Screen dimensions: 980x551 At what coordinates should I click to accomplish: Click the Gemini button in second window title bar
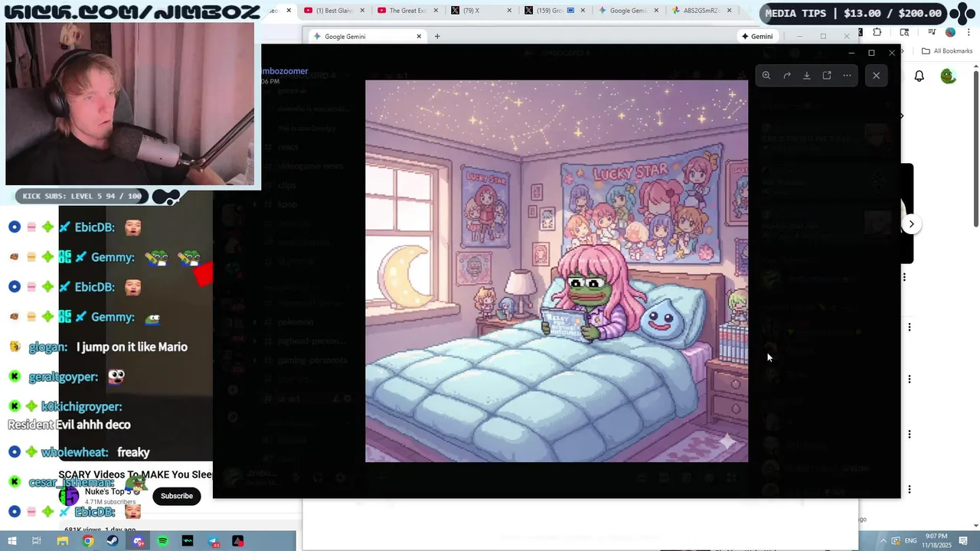pos(757,36)
